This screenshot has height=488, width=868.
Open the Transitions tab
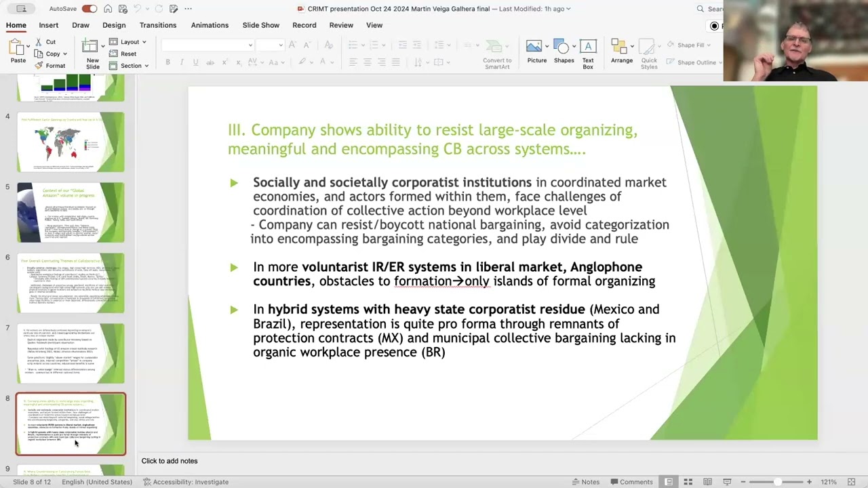point(158,25)
